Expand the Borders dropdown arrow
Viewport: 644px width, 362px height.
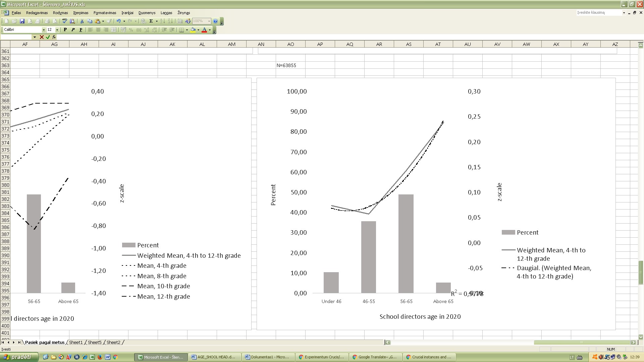click(x=187, y=30)
